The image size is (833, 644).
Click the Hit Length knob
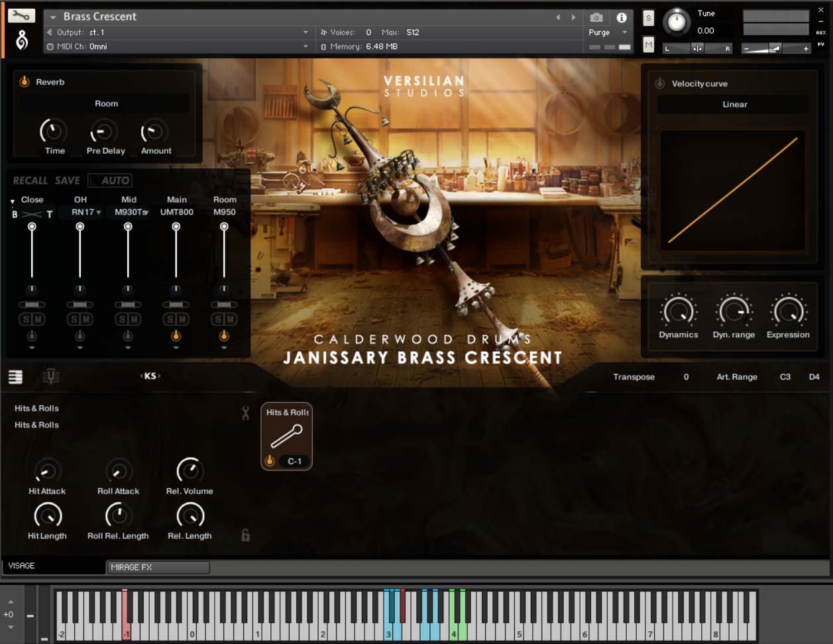tap(47, 515)
